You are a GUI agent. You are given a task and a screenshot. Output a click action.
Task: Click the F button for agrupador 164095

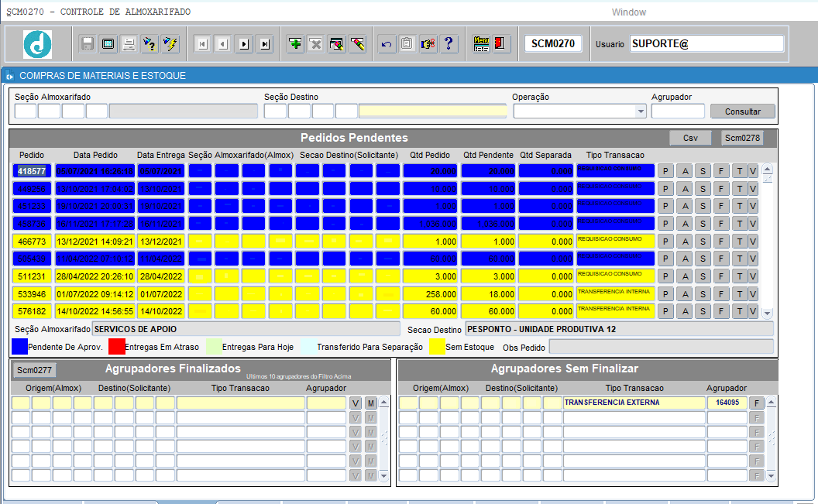pyautogui.click(x=757, y=403)
